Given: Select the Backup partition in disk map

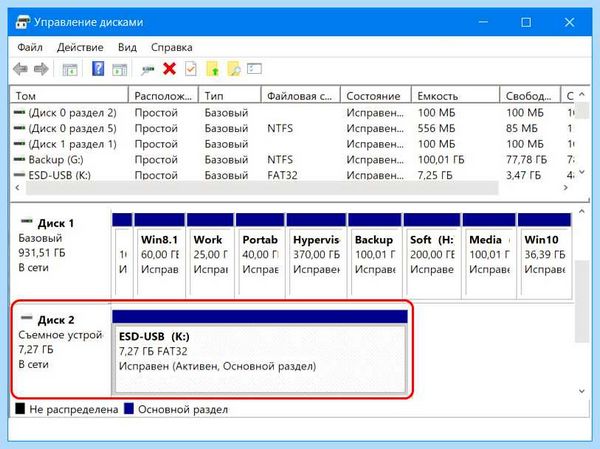Looking at the screenshot, I should 375,256.
